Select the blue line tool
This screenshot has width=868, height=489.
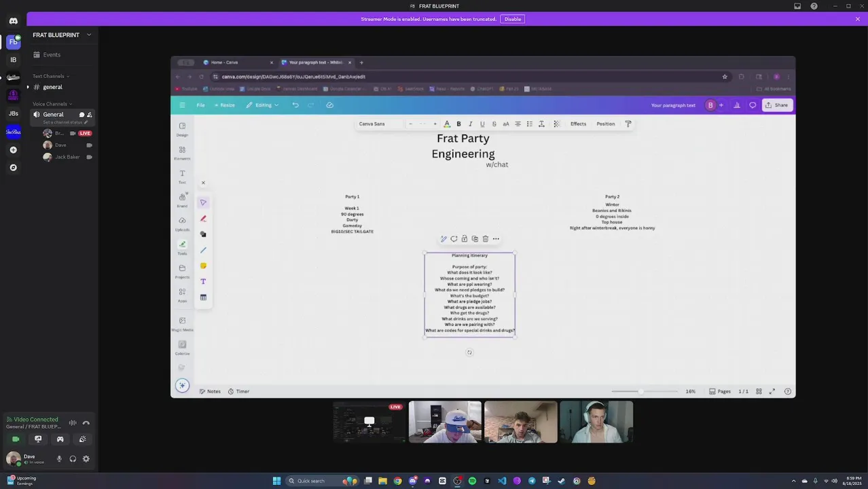point(203,250)
